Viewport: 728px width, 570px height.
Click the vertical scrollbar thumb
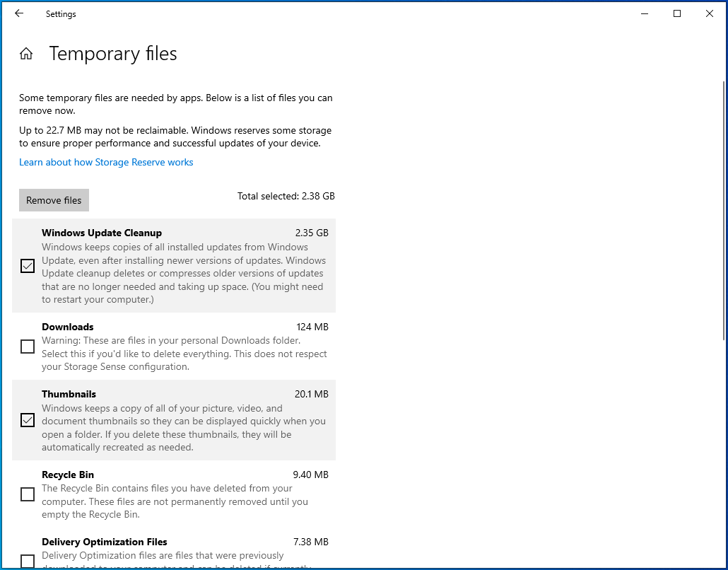click(x=724, y=211)
